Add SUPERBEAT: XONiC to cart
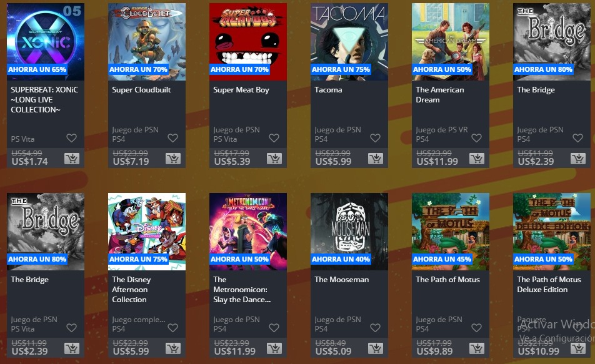Screen dimensions: 595x364 coord(72,159)
